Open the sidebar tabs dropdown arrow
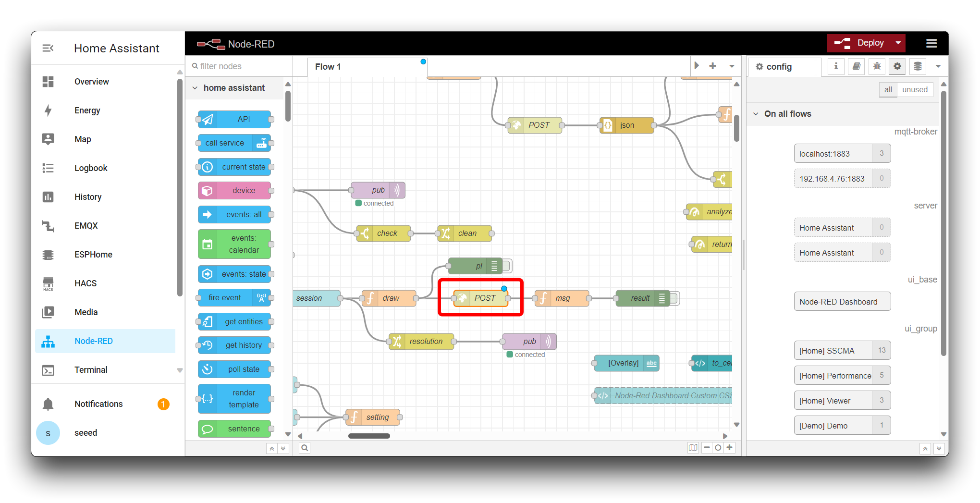Image resolution: width=980 pixels, height=503 pixels. coord(938,66)
